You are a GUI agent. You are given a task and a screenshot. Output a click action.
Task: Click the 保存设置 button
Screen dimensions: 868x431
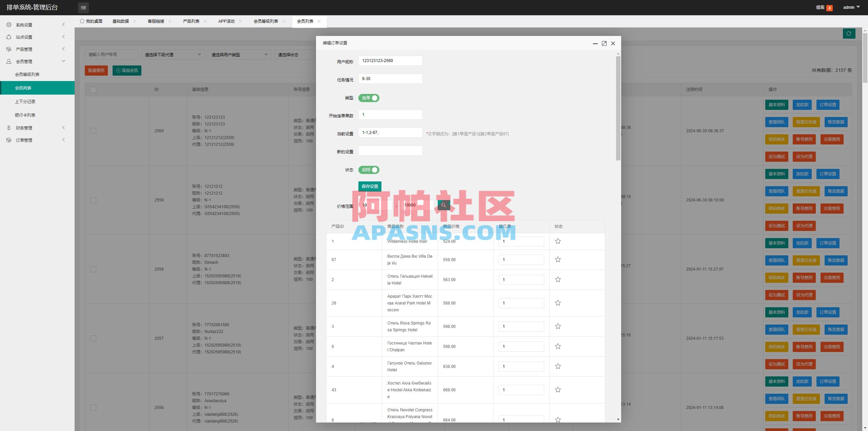pos(370,186)
